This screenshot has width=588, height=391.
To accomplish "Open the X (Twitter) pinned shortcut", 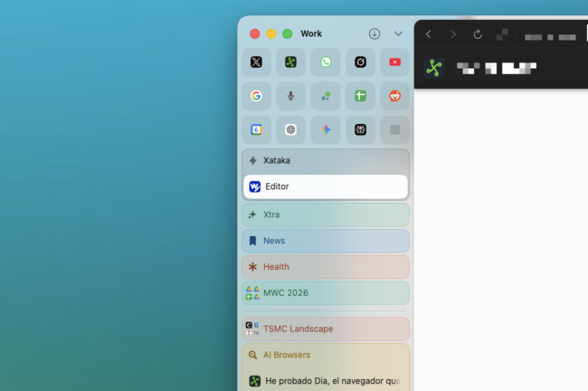I will pyautogui.click(x=256, y=62).
